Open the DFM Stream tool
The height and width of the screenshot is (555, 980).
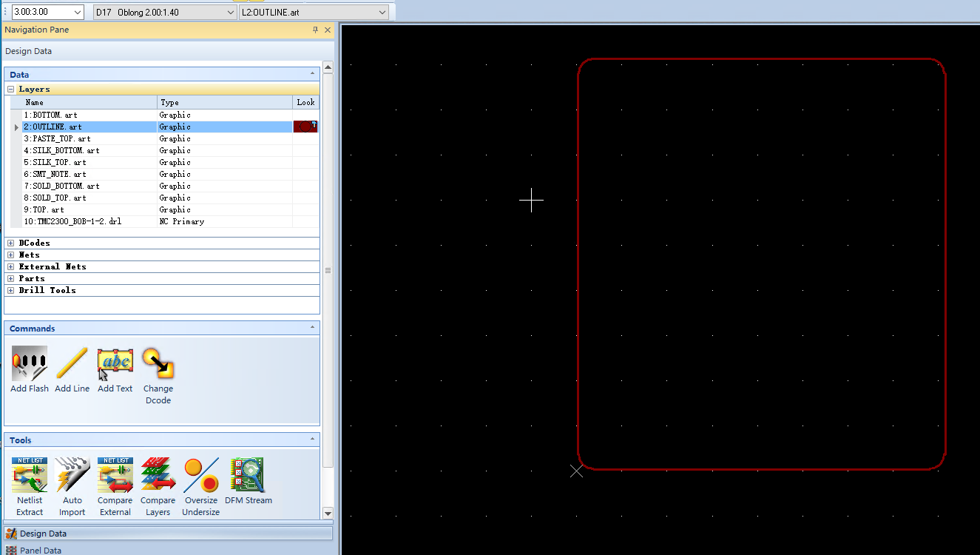tap(248, 480)
